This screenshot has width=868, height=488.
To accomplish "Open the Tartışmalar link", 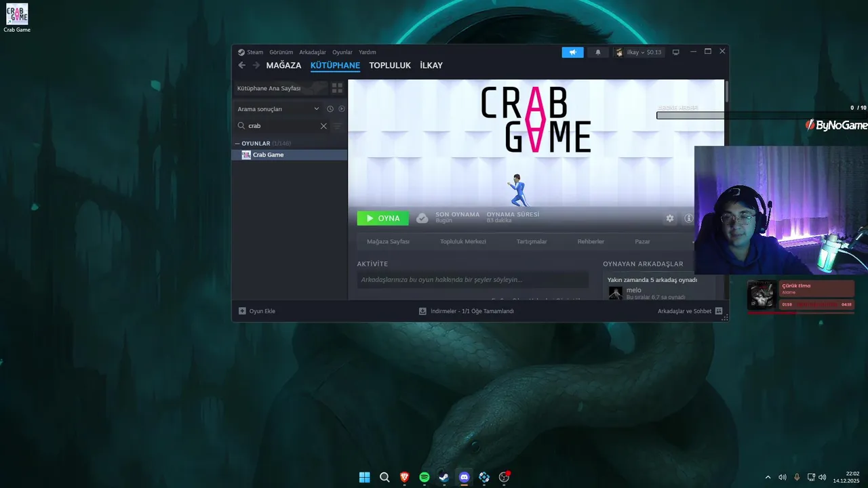I will click(x=532, y=241).
